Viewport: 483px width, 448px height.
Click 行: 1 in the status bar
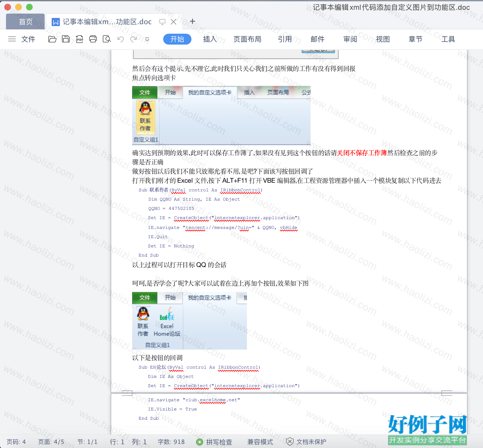(x=117, y=442)
